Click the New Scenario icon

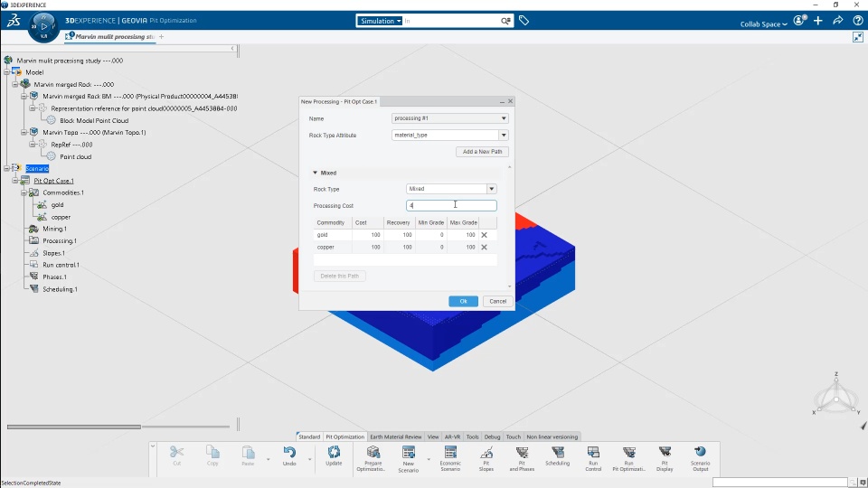[409, 453]
